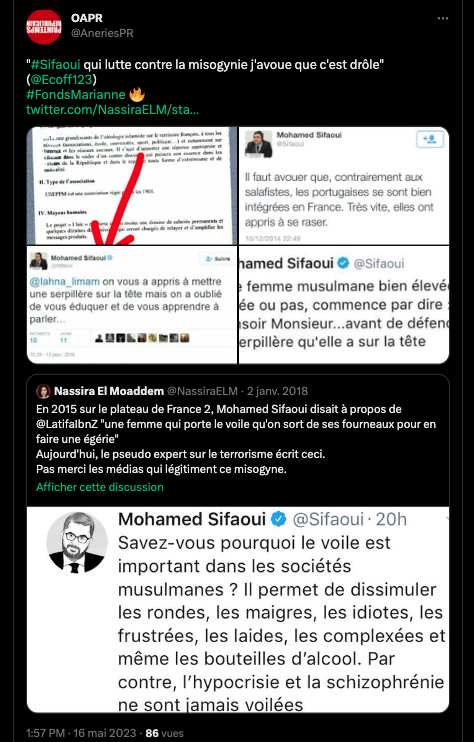Open Nassira El Moaddem's small avatar
This screenshot has width=474, height=742.
pyautogui.click(x=44, y=391)
